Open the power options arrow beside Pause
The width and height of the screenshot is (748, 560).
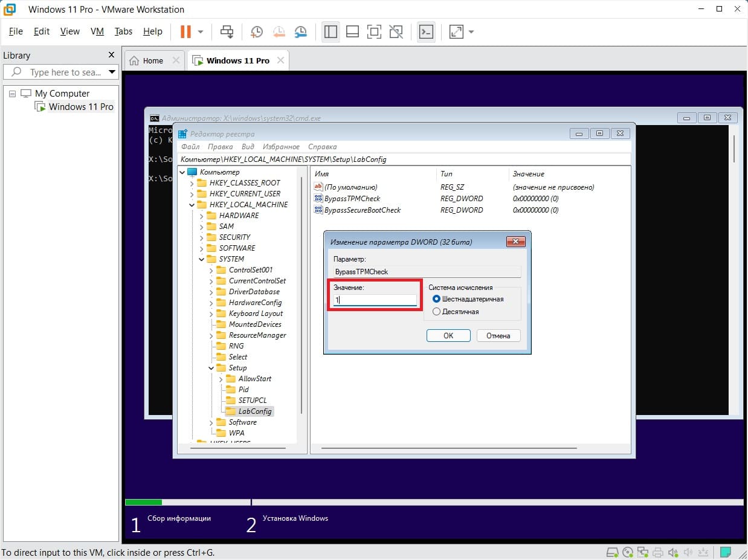coord(201,31)
